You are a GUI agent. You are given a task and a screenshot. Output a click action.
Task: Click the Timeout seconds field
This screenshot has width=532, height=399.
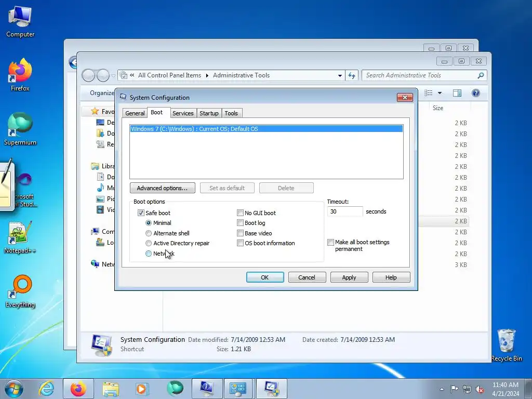tap(345, 211)
